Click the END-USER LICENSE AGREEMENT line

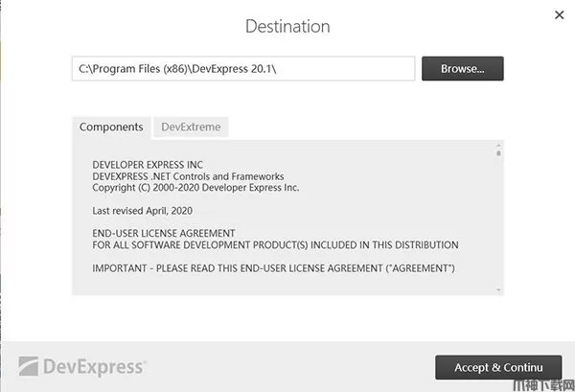(163, 233)
